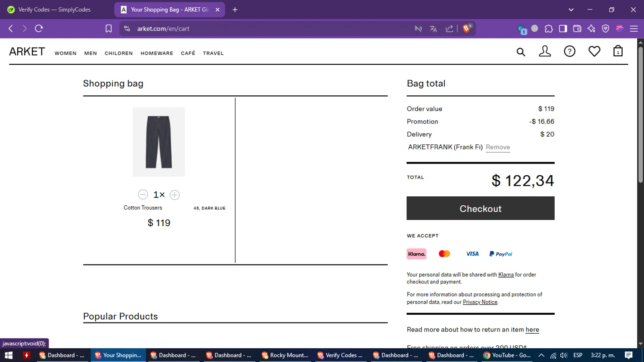Viewport: 644px width, 362px height.
Task: Open the CAFÉ menu
Action: (188, 53)
